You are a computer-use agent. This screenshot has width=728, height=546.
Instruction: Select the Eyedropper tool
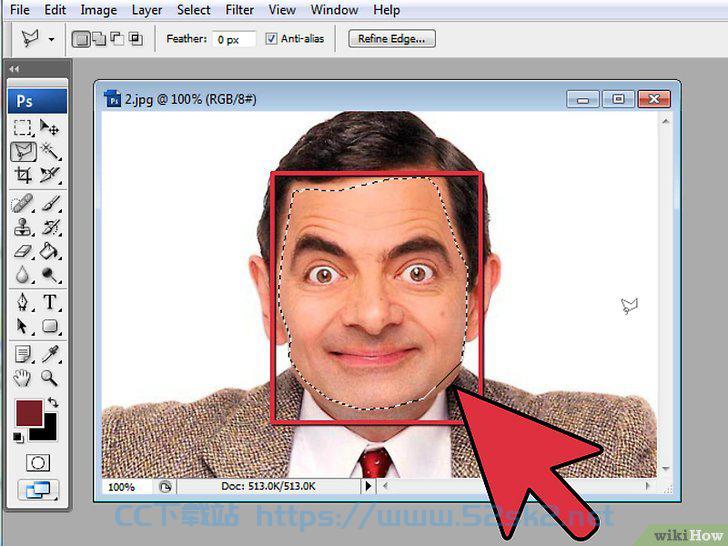click(50, 354)
